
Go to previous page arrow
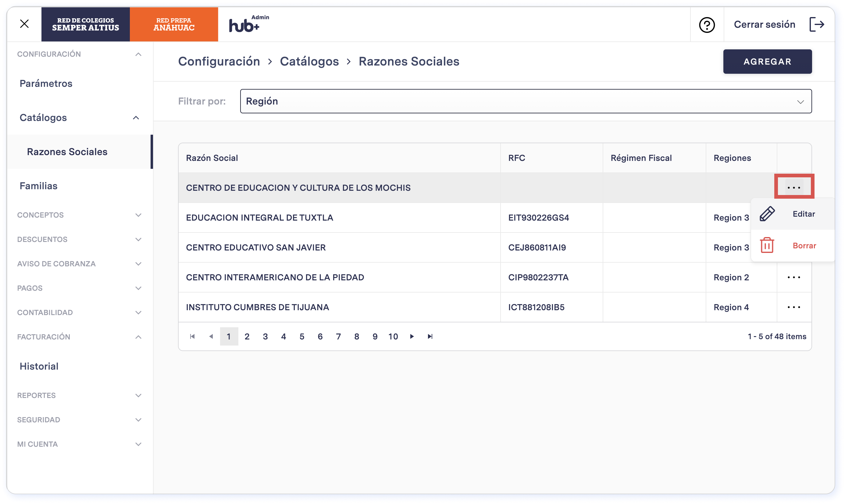(211, 336)
